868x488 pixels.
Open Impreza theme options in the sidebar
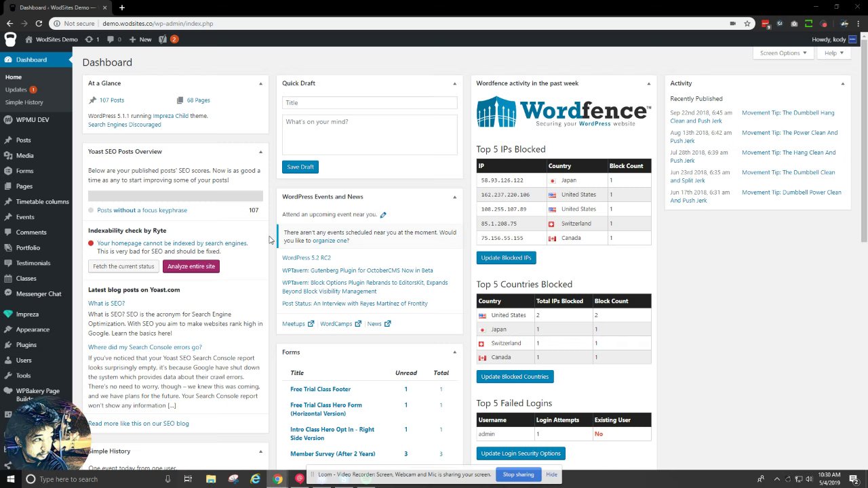[27, 314]
